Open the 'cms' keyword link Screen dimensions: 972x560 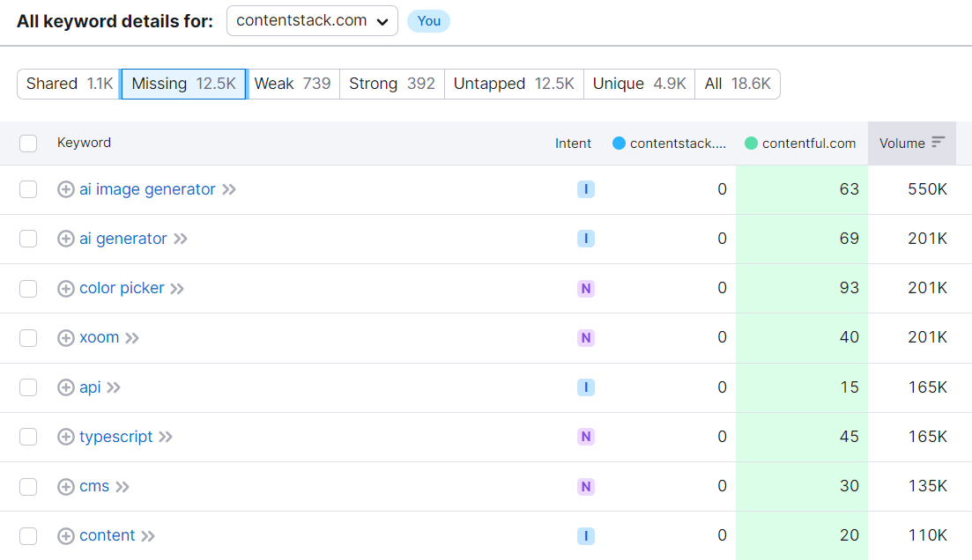(94, 486)
